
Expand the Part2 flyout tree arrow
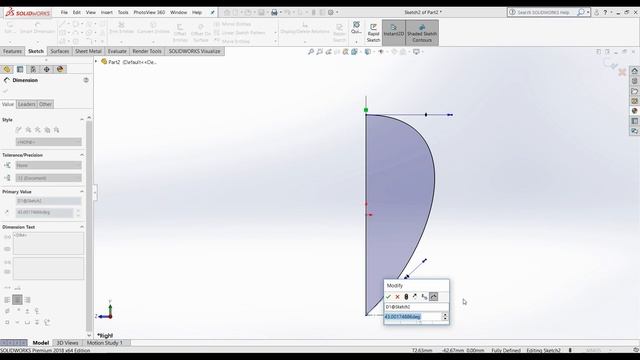coord(96,62)
